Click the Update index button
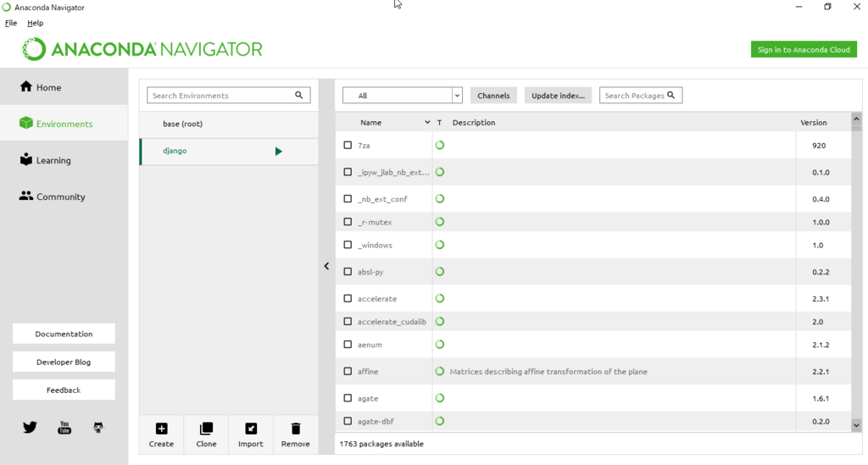Image resolution: width=868 pixels, height=465 pixels. click(558, 95)
